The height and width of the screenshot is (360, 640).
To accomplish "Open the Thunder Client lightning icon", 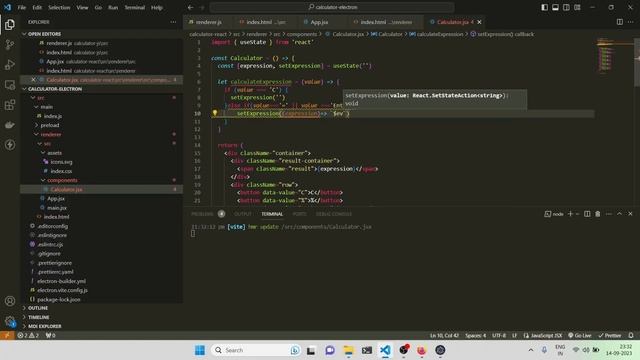I will (x=10, y=144).
